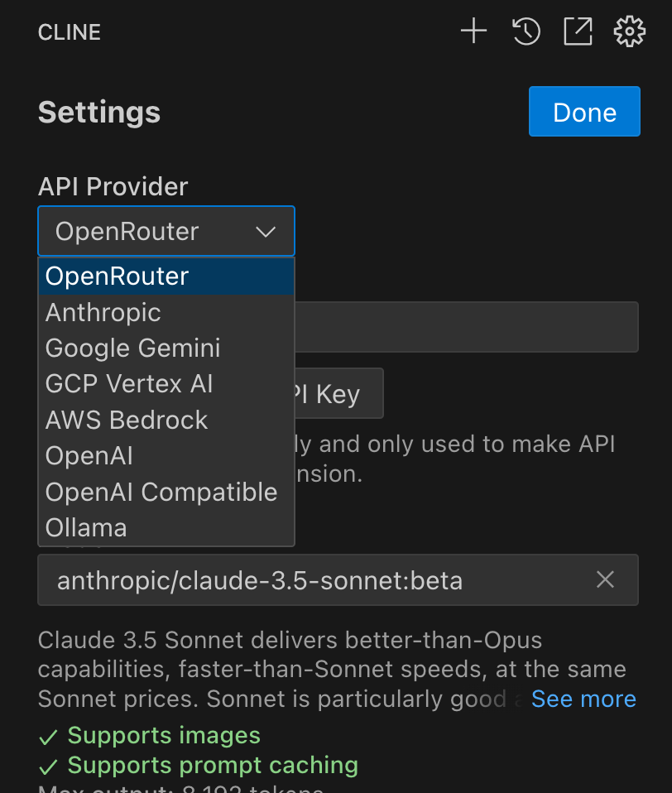Open Cline in editor popout icon
The image size is (672, 793).
[x=578, y=32]
